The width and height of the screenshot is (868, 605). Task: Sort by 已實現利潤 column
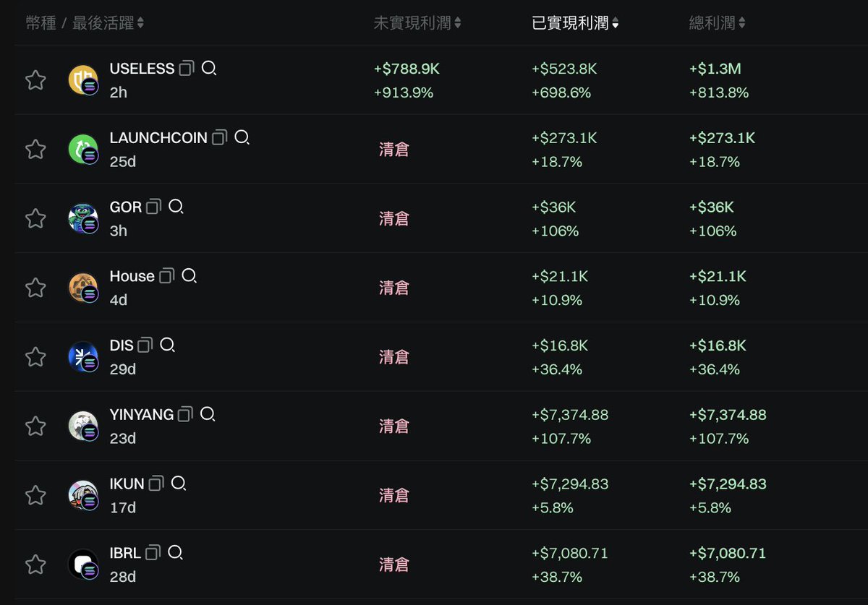point(575,23)
